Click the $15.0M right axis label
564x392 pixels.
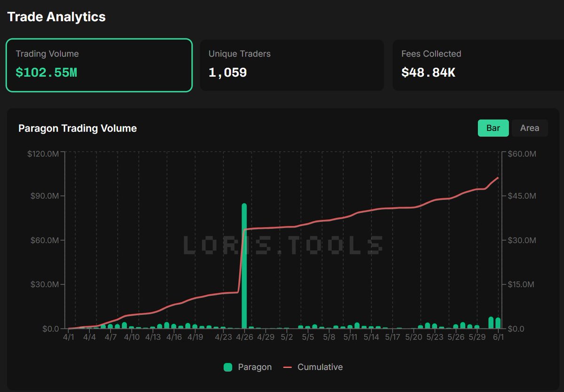coord(521,284)
